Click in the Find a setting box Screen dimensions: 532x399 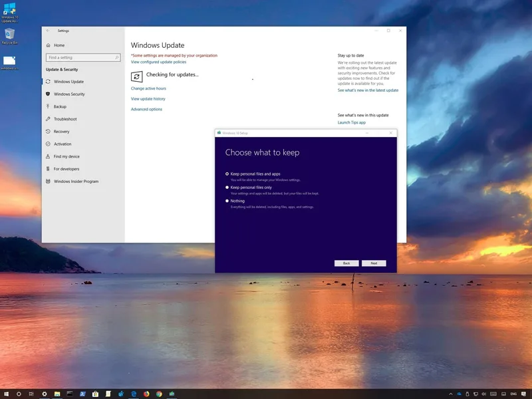(x=83, y=58)
